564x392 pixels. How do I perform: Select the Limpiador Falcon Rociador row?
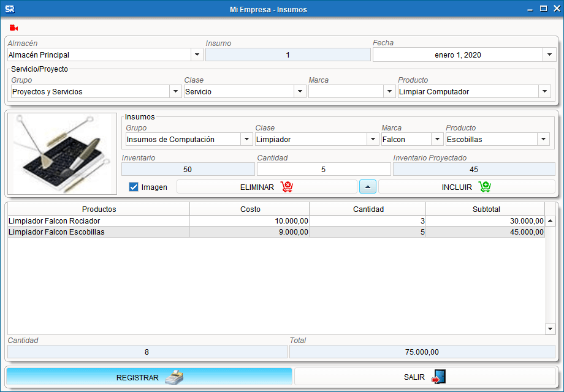[276, 221]
